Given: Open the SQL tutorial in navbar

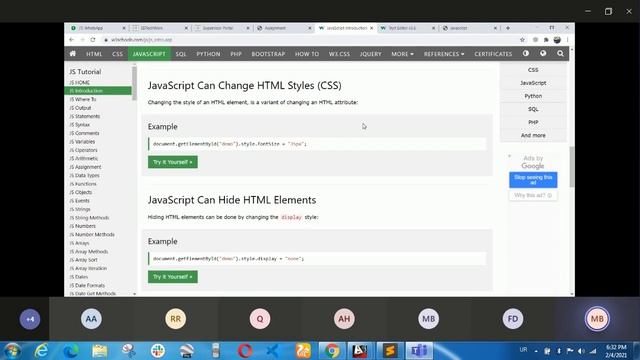Looking at the screenshot, I should (181, 54).
